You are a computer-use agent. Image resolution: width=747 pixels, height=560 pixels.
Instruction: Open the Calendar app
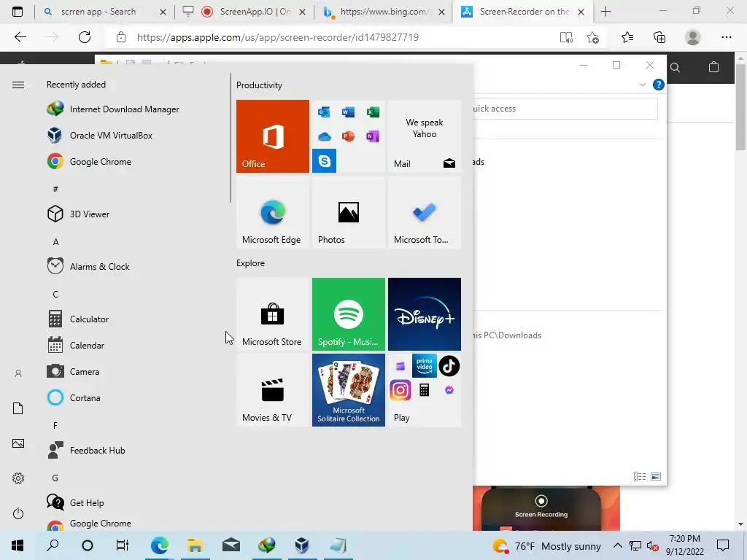tap(76, 345)
